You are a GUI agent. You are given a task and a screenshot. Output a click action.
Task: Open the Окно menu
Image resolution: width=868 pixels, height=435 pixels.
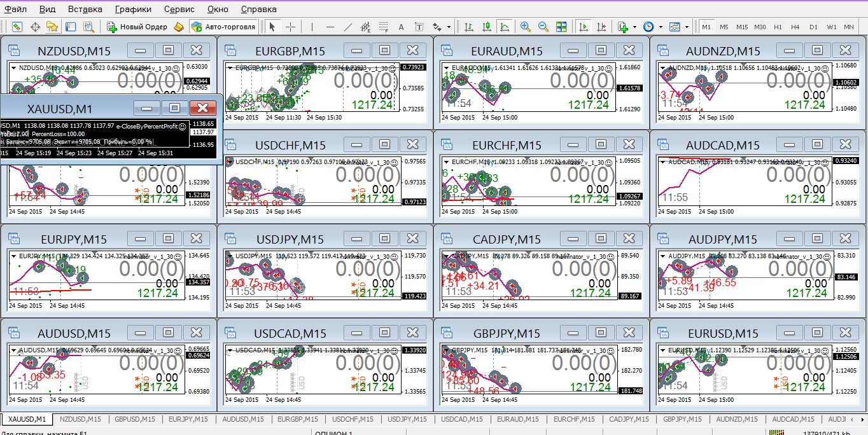pos(218,10)
